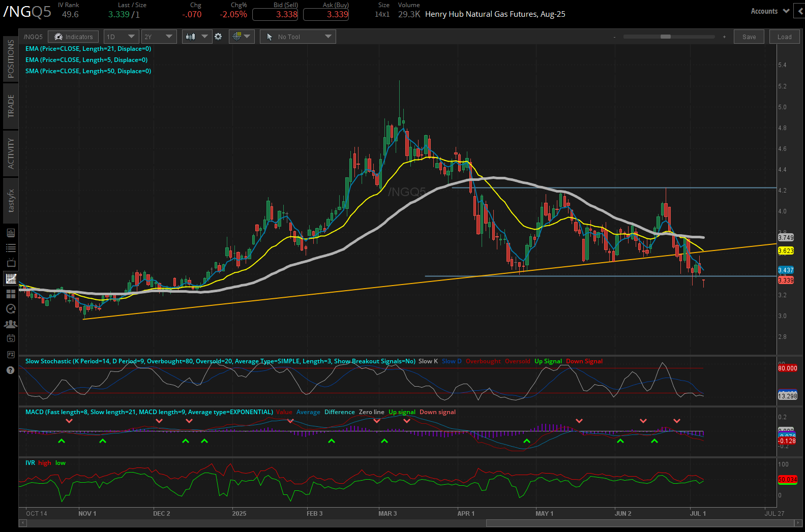Click the /NGQ5 symbol in the header
The width and height of the screenshot is (805, 532).
[27, 12]
